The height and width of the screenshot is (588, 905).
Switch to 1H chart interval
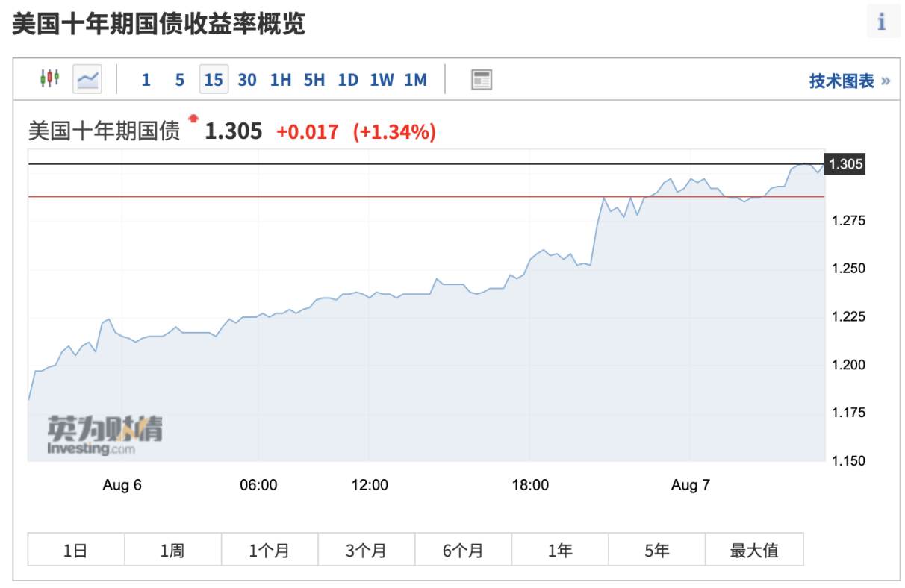(281, 80)
